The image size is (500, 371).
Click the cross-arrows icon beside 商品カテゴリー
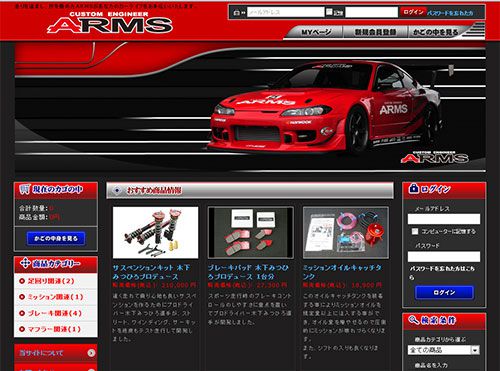[25, 263]
